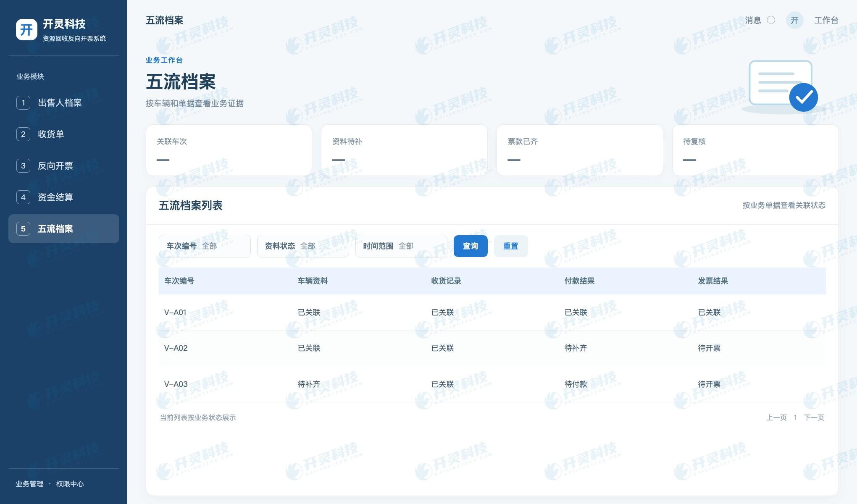This screenshot has width=857, height=504.
Task: Click the 资料待补 summary card
Action: click(x=404, y=150)
